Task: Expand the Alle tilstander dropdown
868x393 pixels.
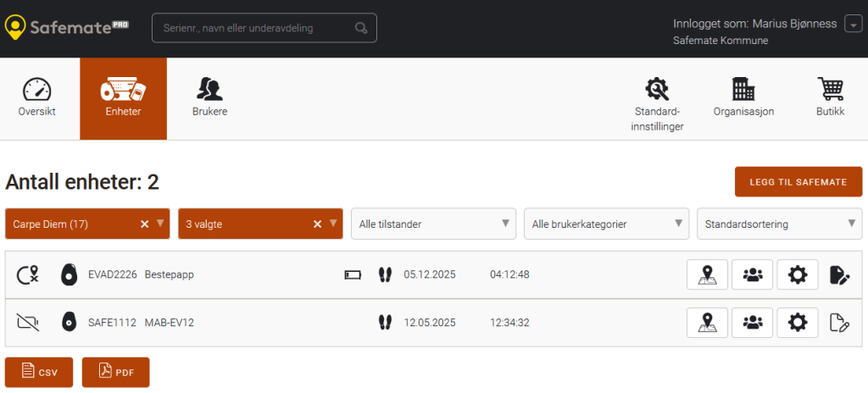Action: coord(433,224)
